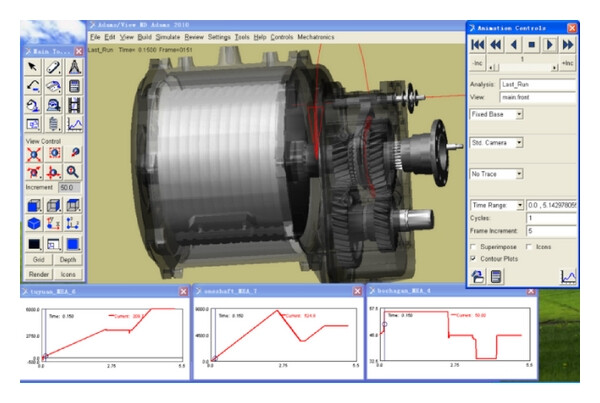Click the animation frame slider bar
The width and height of the screenshot is (600, 403).
pos(523,68)
